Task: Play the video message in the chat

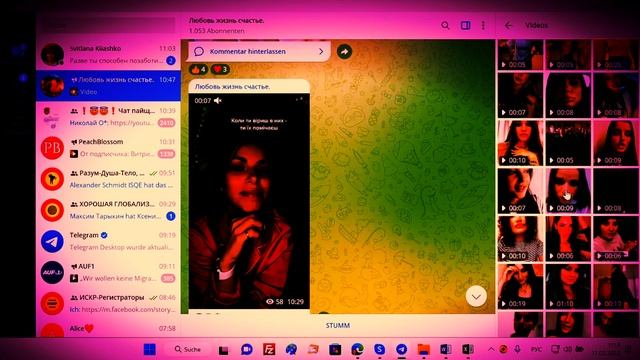Action: point(249,201)
